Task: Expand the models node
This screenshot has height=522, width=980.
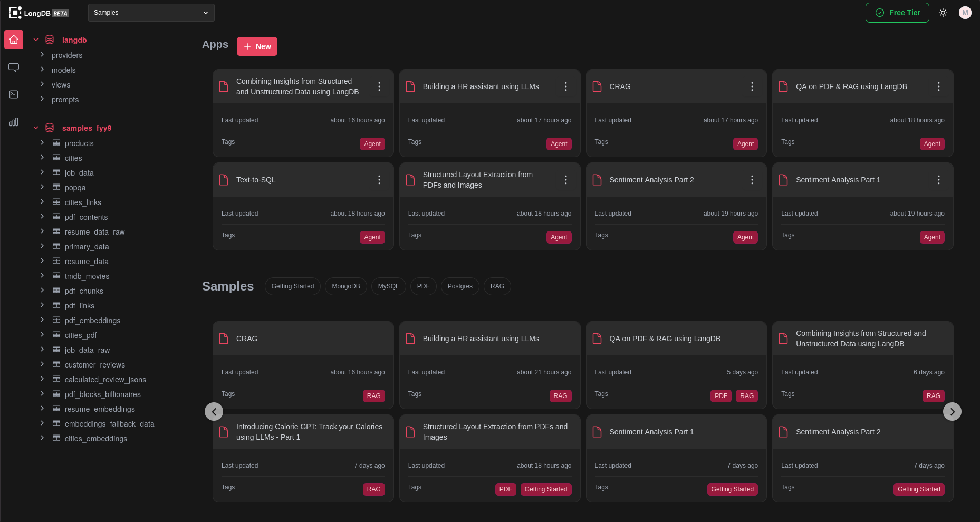Action: [x=42, y=70]
